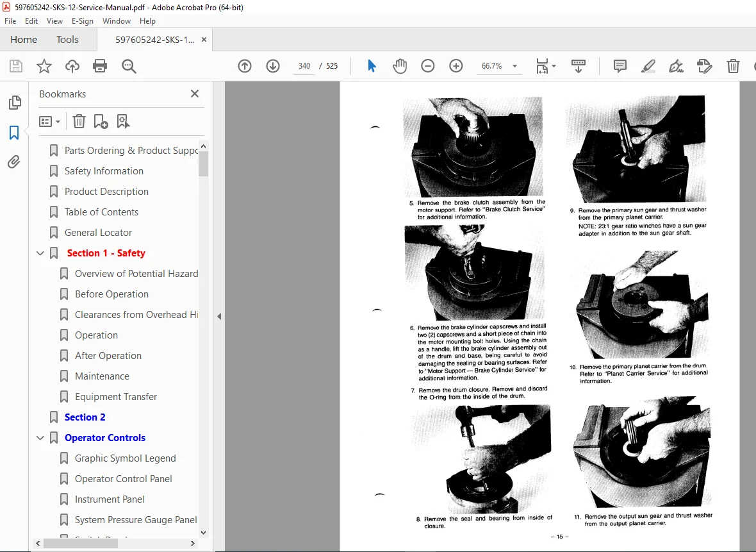756x552 pixels.
Task: Open After Operation bookmark
Action: pos(108,356)
